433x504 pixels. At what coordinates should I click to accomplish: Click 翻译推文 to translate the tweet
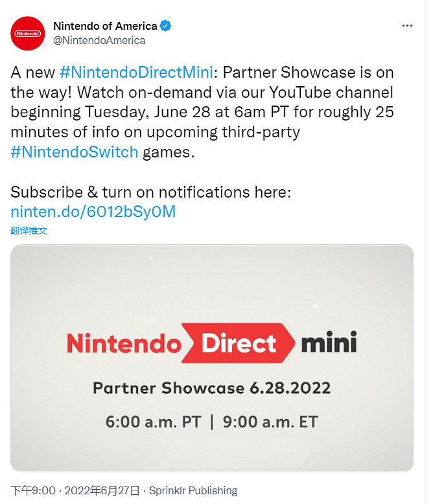click(x=29, y=231)
